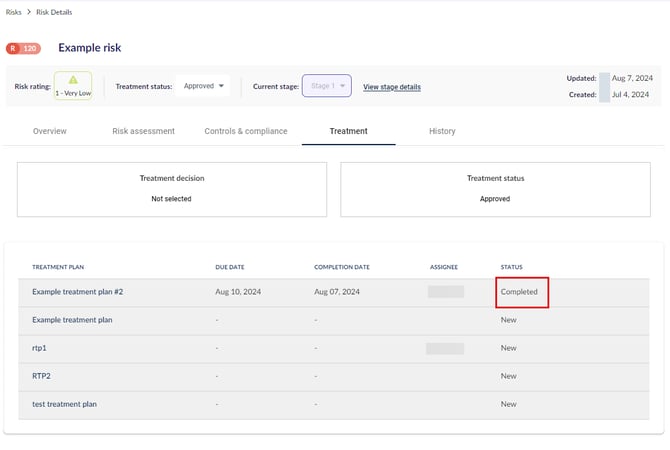
Task: Switch to the Overview tab
Action: point(50,131)
